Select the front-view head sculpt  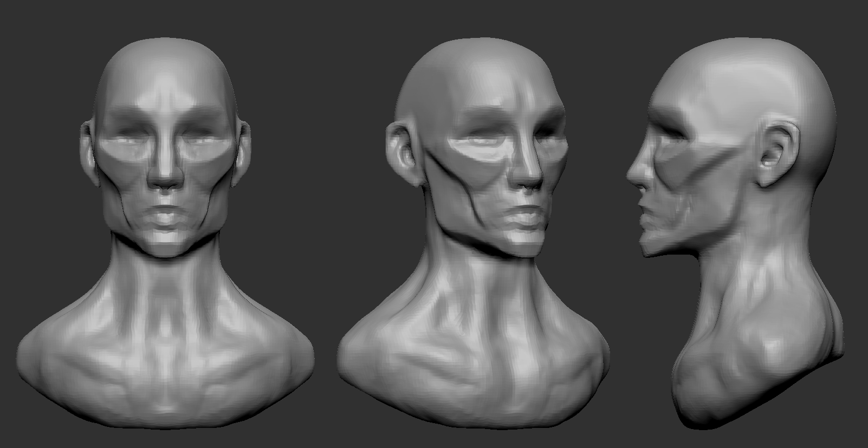[165, 233]
